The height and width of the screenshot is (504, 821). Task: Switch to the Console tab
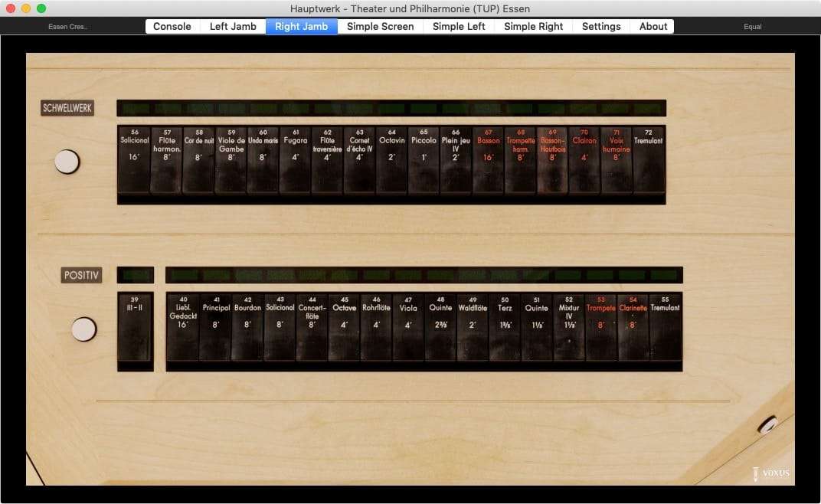(172, 26)
